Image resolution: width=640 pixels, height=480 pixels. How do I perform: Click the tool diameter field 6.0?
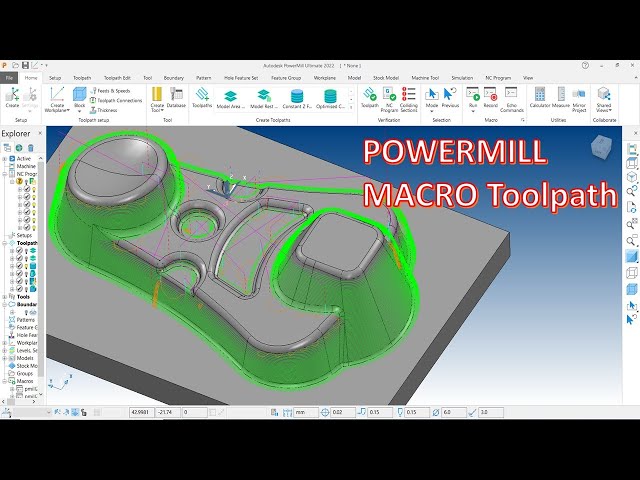pos(454,412)
